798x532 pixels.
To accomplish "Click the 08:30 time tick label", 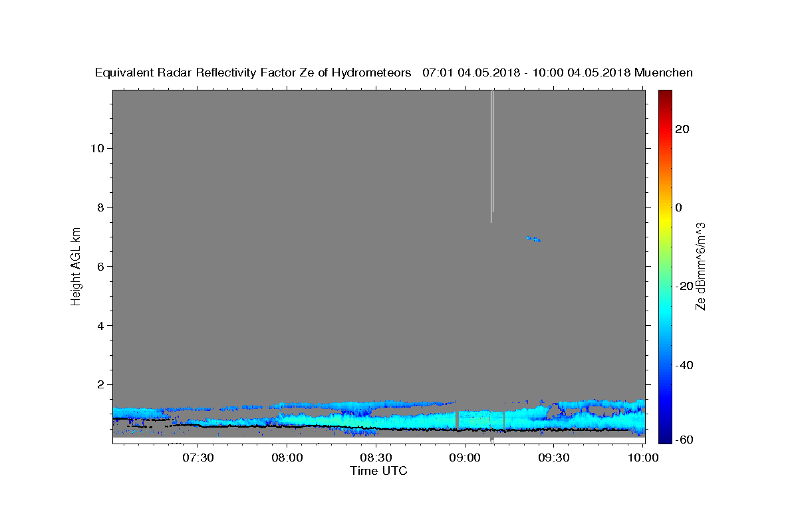I will click(376, 458).
